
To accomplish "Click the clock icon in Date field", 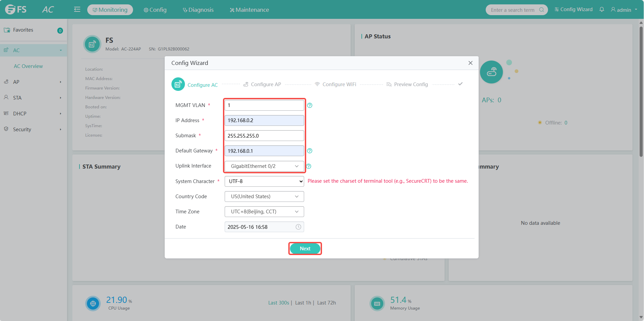I will (x=298, y=227).
